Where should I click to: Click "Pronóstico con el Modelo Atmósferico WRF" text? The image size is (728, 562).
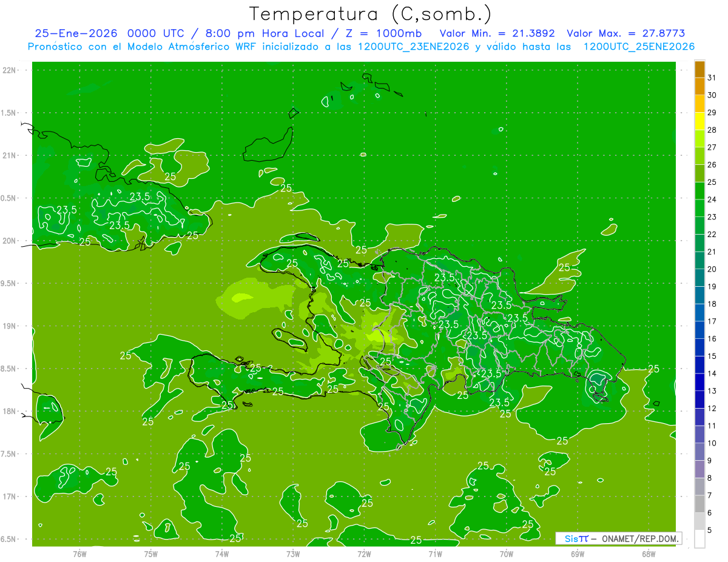(x=142, y=47)
